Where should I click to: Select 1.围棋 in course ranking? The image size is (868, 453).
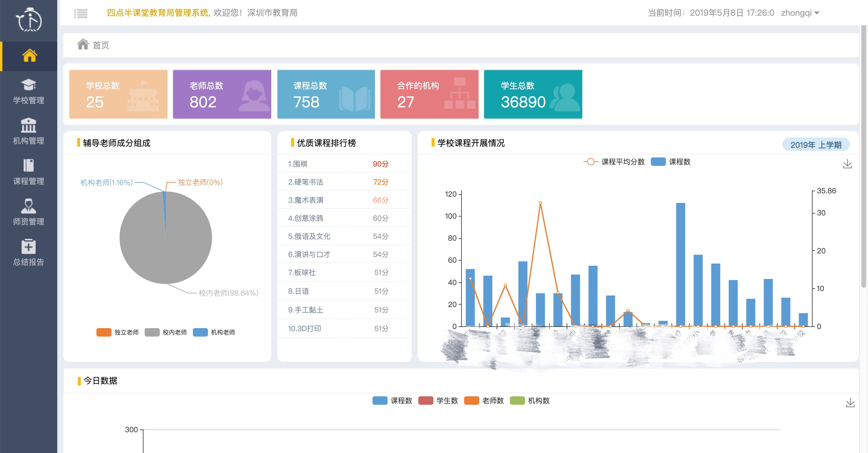[x=344, y=164]
